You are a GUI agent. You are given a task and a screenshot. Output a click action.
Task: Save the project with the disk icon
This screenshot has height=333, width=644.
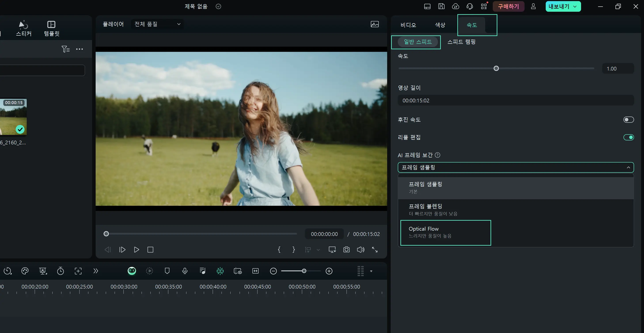[441, 6]
